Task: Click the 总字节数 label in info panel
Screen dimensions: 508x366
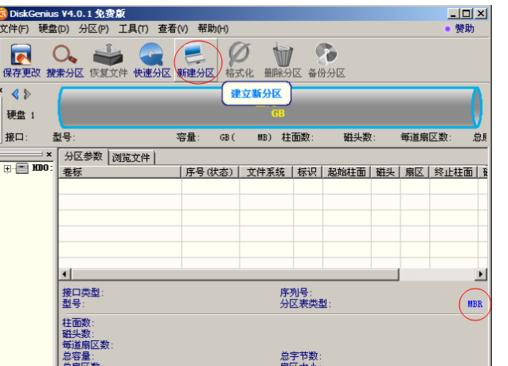Action: 300,356
